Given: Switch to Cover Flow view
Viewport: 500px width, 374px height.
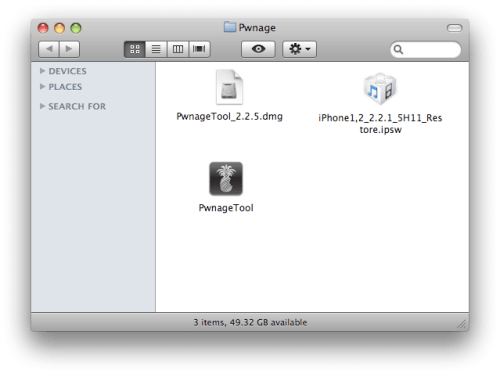Looking at the screenshot, I should click(199, 49).
